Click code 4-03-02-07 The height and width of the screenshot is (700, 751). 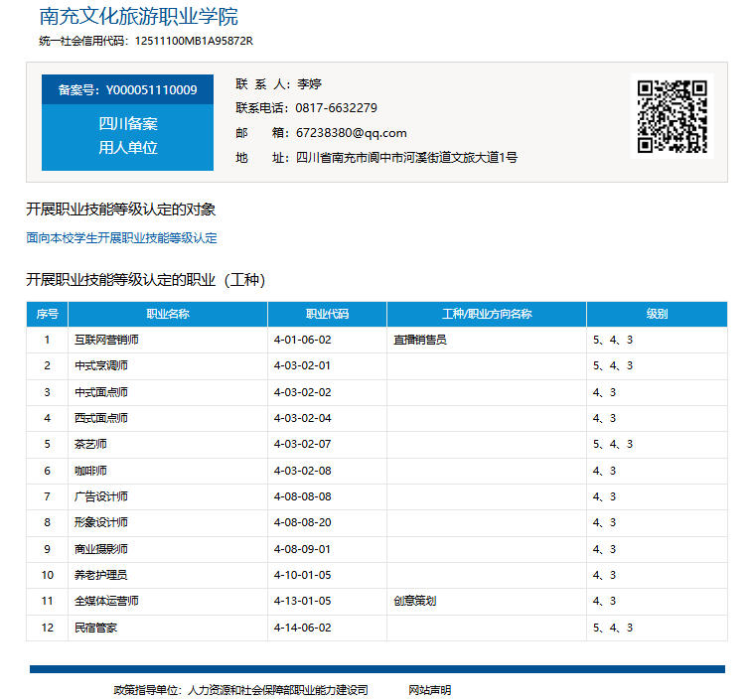tap(302, 444)
